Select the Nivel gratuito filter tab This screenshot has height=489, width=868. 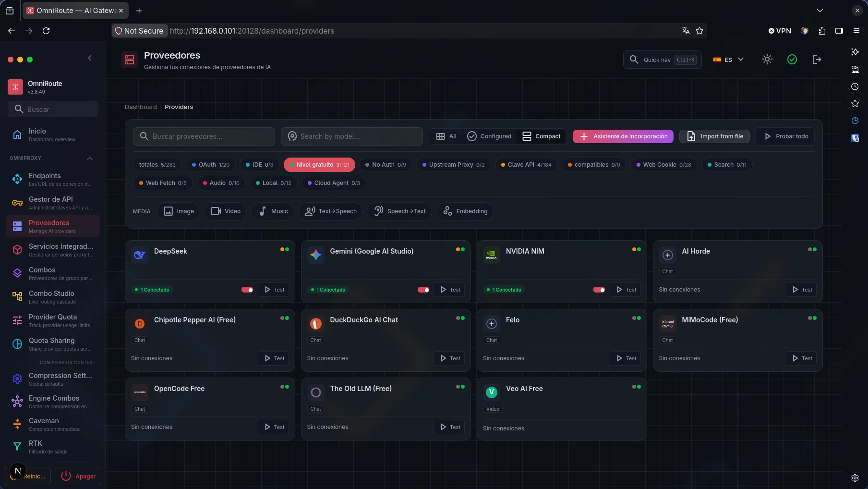point(319,165)
